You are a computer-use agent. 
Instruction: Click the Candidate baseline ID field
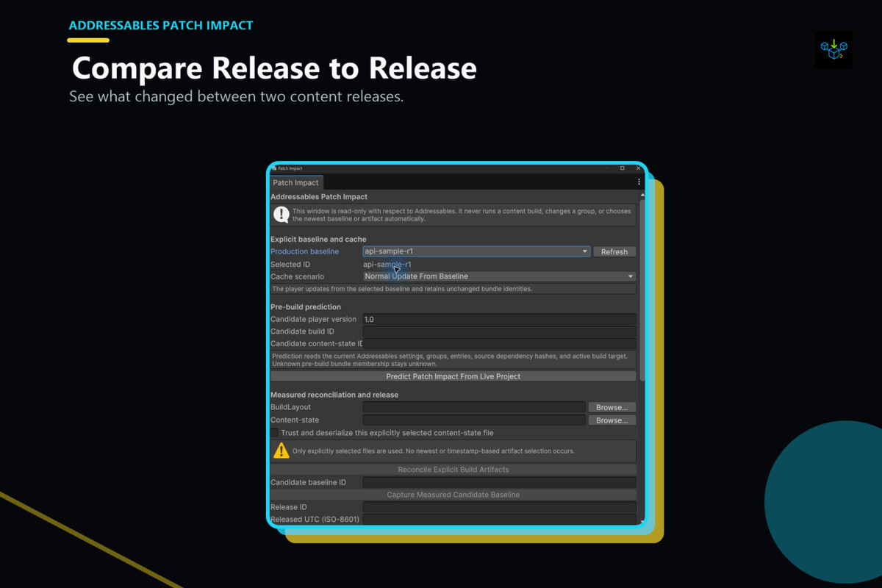(x=499, y=482)
